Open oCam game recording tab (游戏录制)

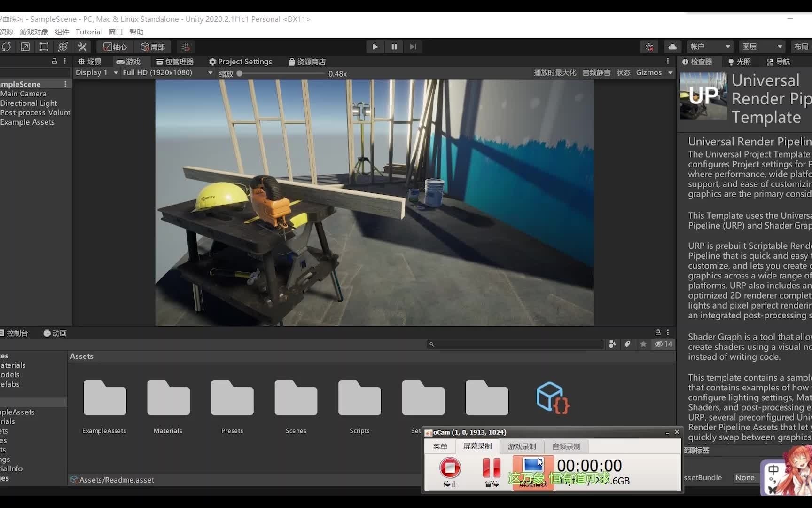click(522, 446)
